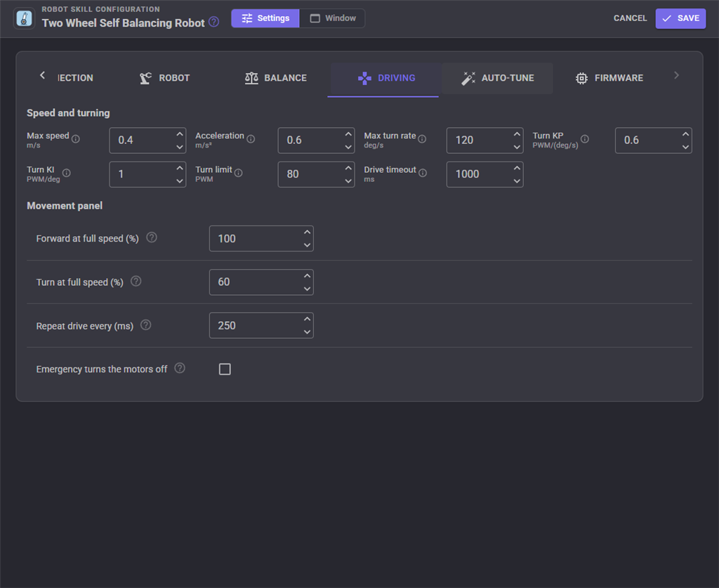Increase the Max turn rate value

point(517,134)
